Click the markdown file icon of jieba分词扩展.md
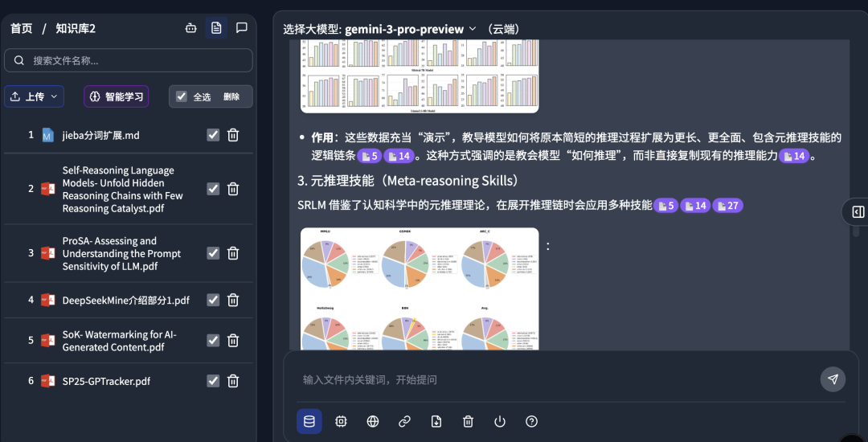This screenshot has width=868, height=442. point(48,135)
